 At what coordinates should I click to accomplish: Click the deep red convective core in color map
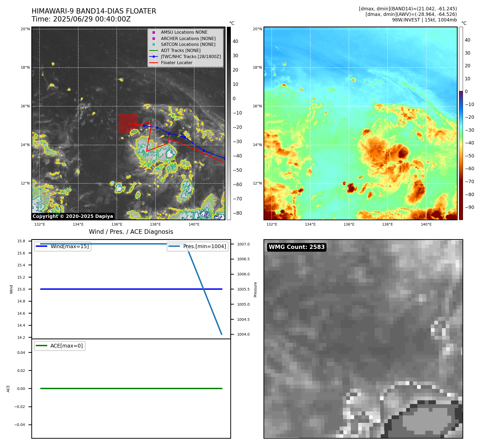403,152
